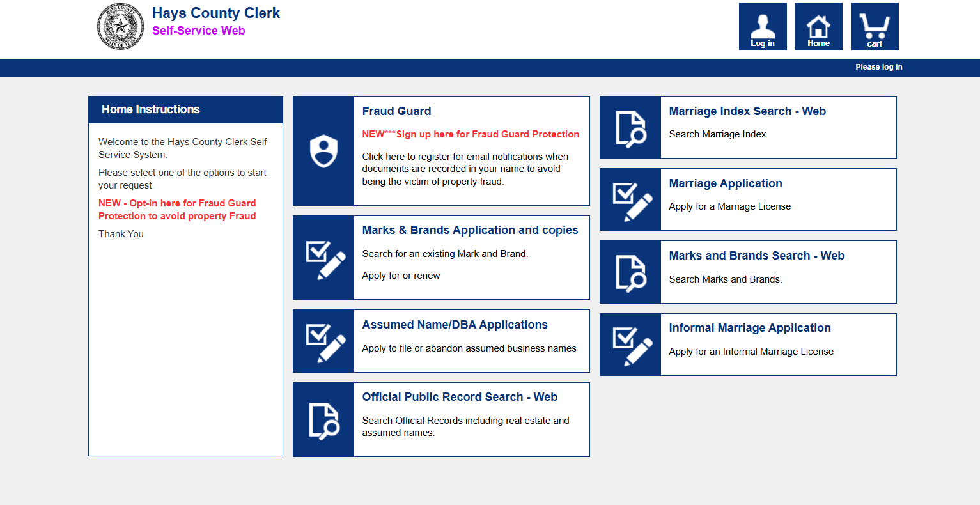Open the Fraud Guard heading link

tap(396, 111)
